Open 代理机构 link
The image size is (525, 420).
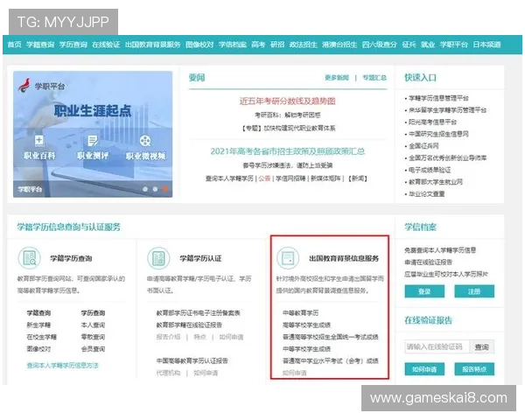168,373
